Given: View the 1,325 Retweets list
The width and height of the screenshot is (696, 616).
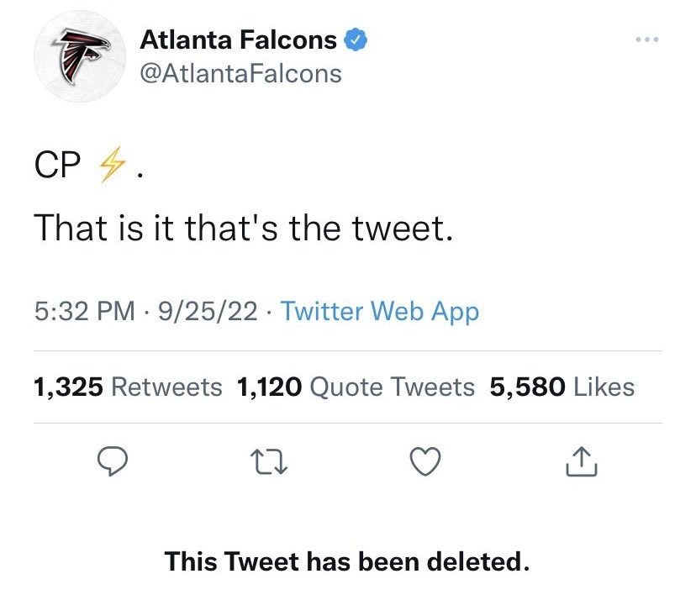Looking at the screenshot, I should tap(128, 387).
